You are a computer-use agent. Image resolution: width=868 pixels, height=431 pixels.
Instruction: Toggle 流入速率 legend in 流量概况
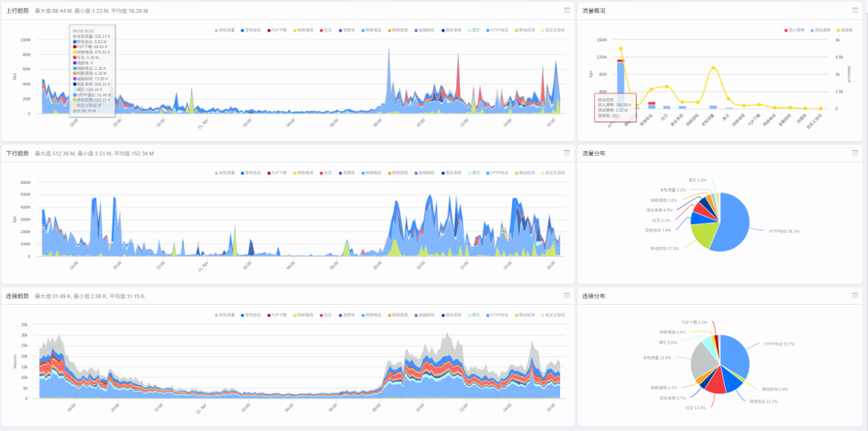(x=794, y=30)
